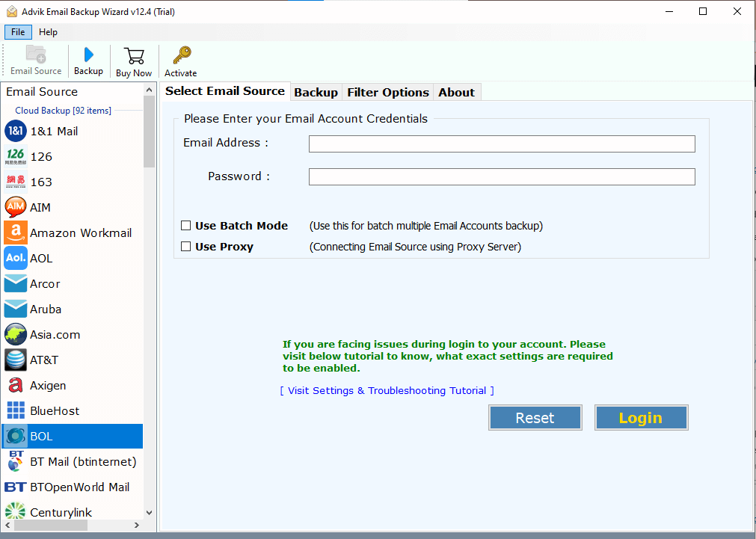This screenshot has height=539, width=756.
Task: Click the app icon in the title bar
Action: point(11,11)
